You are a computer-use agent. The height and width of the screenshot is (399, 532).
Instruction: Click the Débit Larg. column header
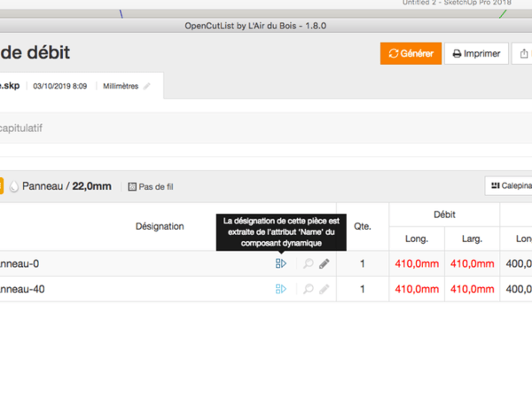472,239
